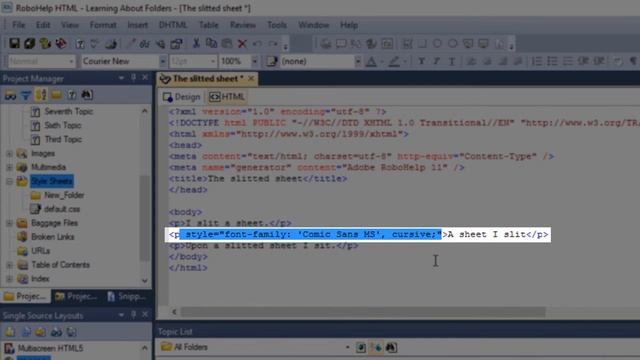This screenshot has height=360, width=640.
Task: Open the Insert menu
Action: [138, 25]
